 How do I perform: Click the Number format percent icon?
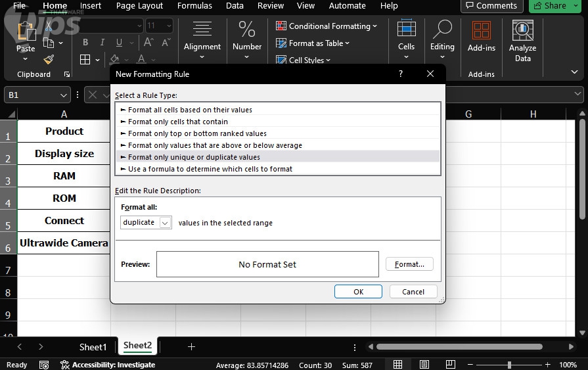pyautogui.click(x=247, y=30)
